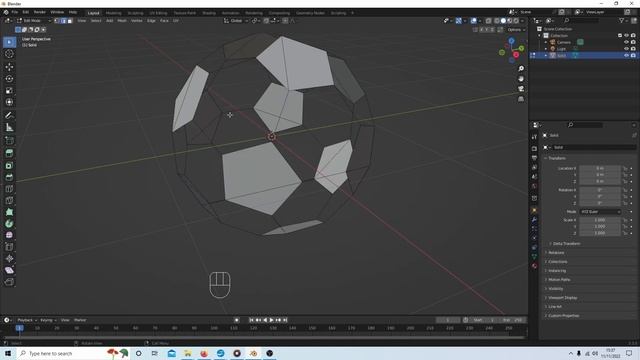The width and height of the screenshot is (640, 360).
Task: Open the File menu
Action: [15, 12]
